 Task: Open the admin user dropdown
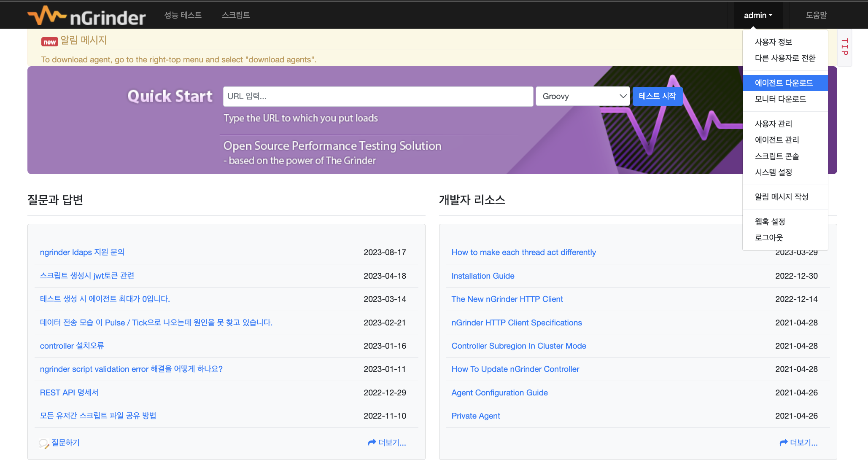[x=758, y=15]
